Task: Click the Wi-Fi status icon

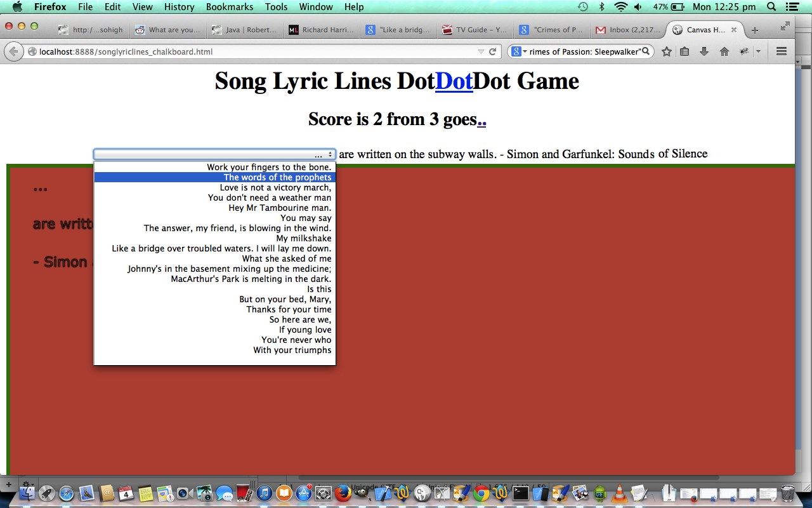Action: pos(620,7)
